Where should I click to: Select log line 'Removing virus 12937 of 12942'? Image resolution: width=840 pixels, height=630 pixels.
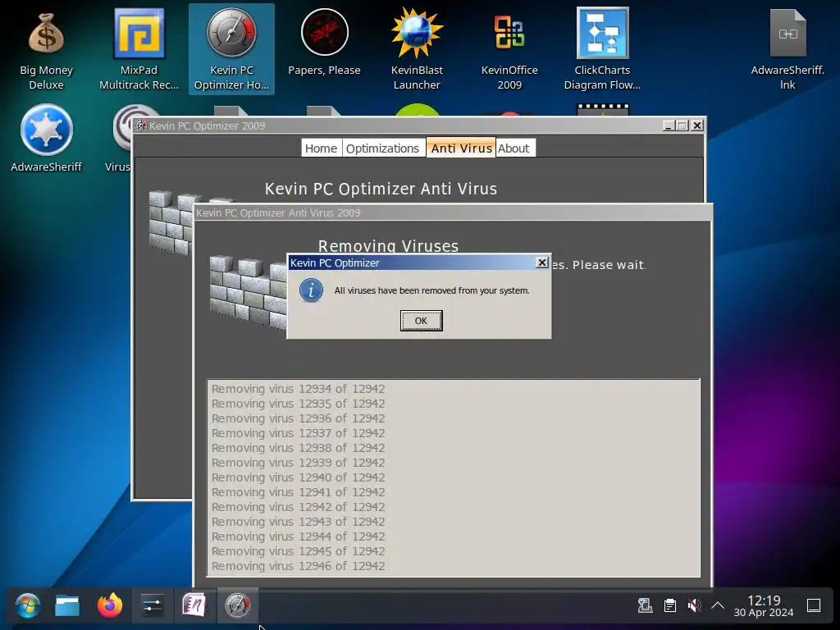click(x=299, y=433)
